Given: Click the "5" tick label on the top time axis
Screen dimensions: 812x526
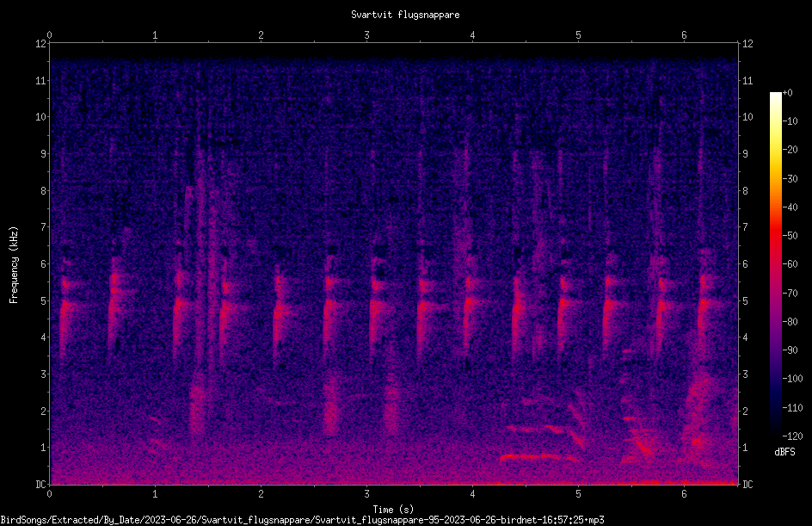Looking at the screenshot, I should pyautogui.click(x=578, y=35).
